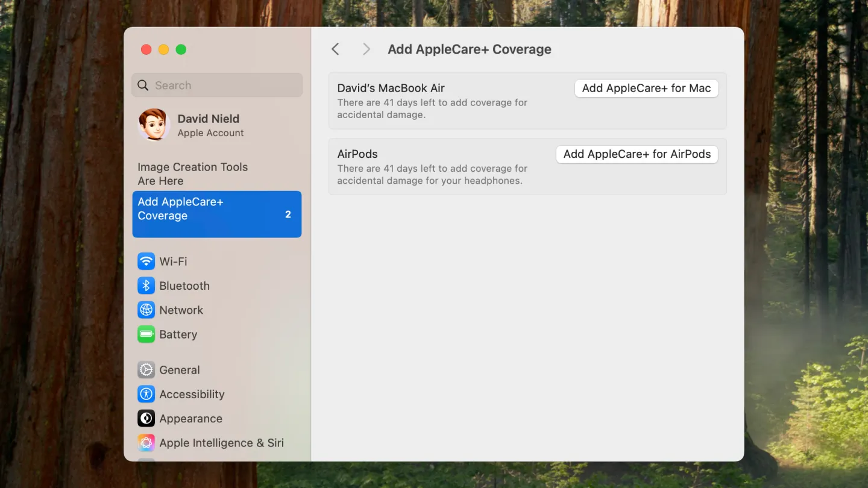Screen dimensions: 868x488
Task: Click Add AppleCare+ for AirPods button
Action: point(637,154)
